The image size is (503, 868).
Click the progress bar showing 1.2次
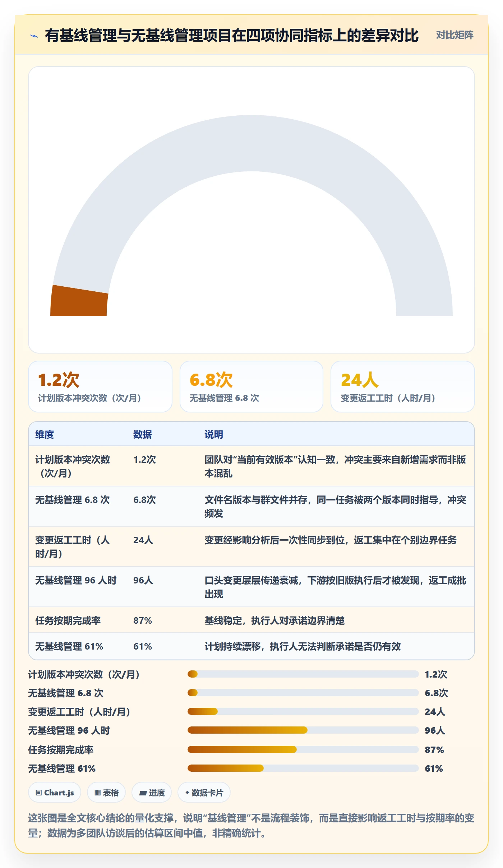(303, 674)
